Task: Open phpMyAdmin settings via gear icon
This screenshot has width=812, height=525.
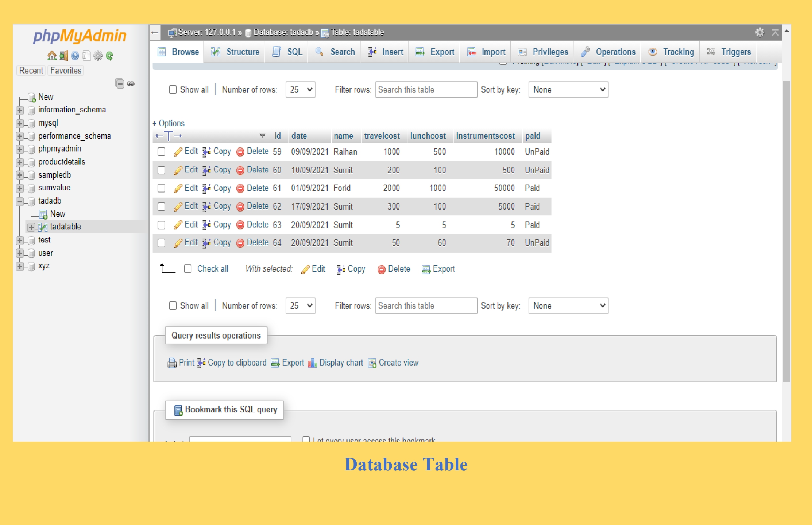Action: click(x=97, y=56)
